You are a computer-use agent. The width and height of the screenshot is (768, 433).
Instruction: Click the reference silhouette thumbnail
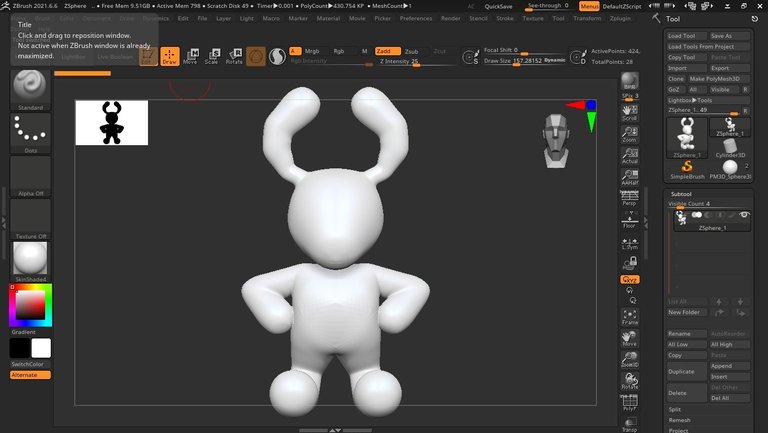112,122
